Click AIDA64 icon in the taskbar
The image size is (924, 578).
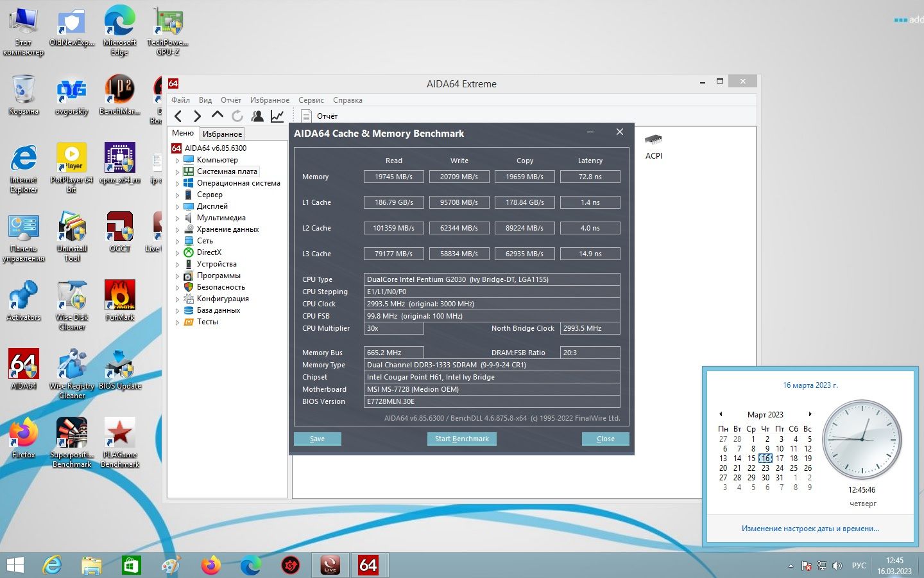pos(368,565)
